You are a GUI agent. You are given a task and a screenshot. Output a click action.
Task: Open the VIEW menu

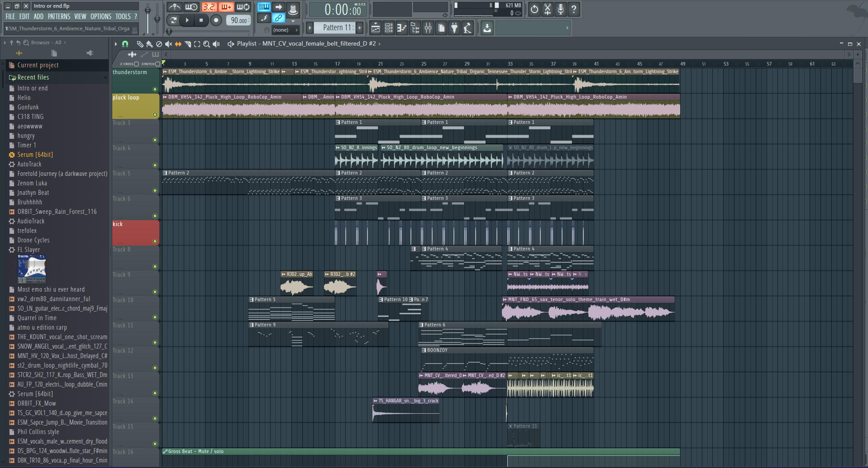(x=80, y=16)
